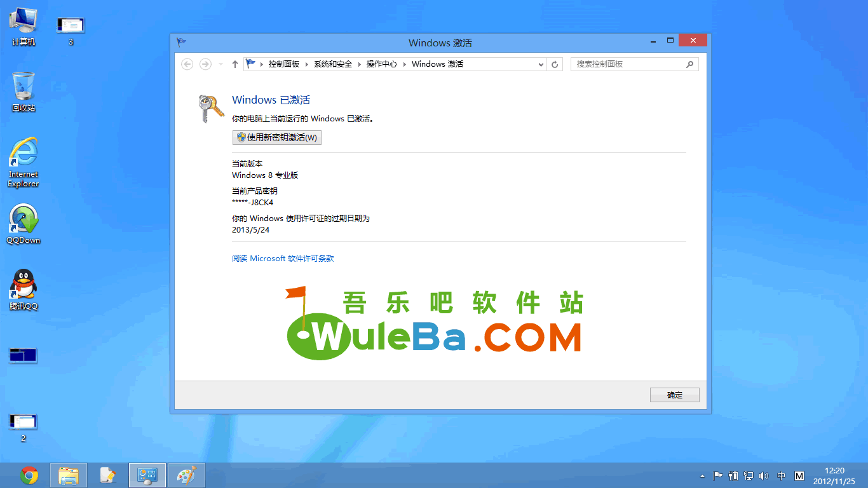Navigate to 控制面板 in the breadcrumb
This screenshot has height=488, width=868.
point(283,64)
